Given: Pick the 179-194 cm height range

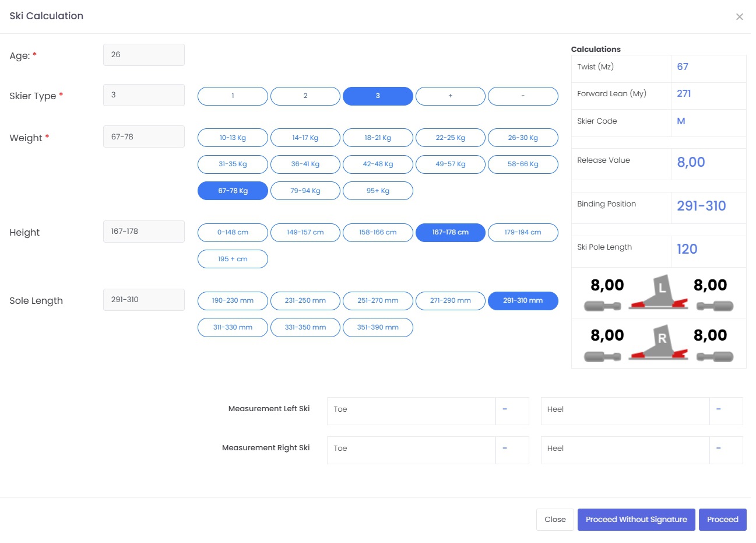Looking at the screenshot, I should pyautogui.click(x=522, y=233).
